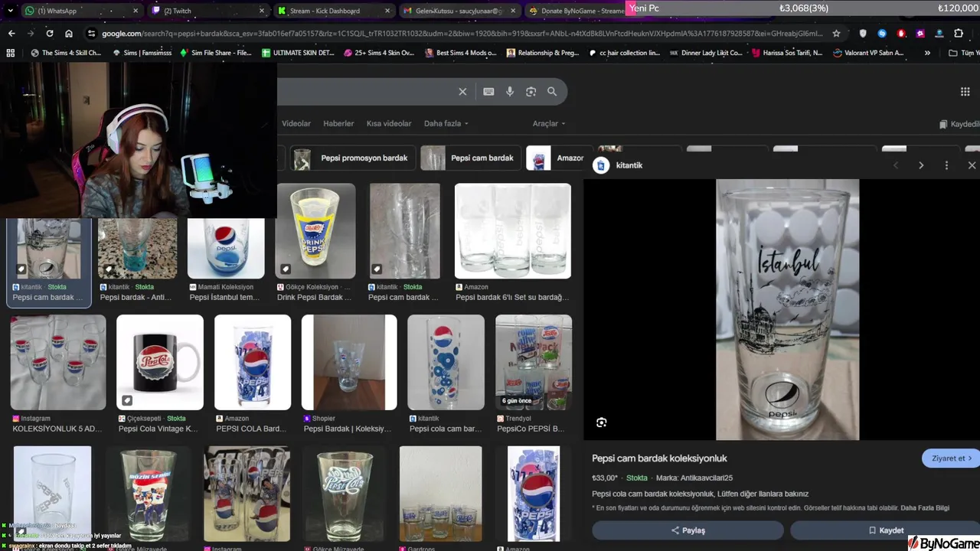980x551 pixels.
Task: Open Mamati Koleksiyon Pepsi İstanbul glass thumbnail
Action: coord(226,248)
